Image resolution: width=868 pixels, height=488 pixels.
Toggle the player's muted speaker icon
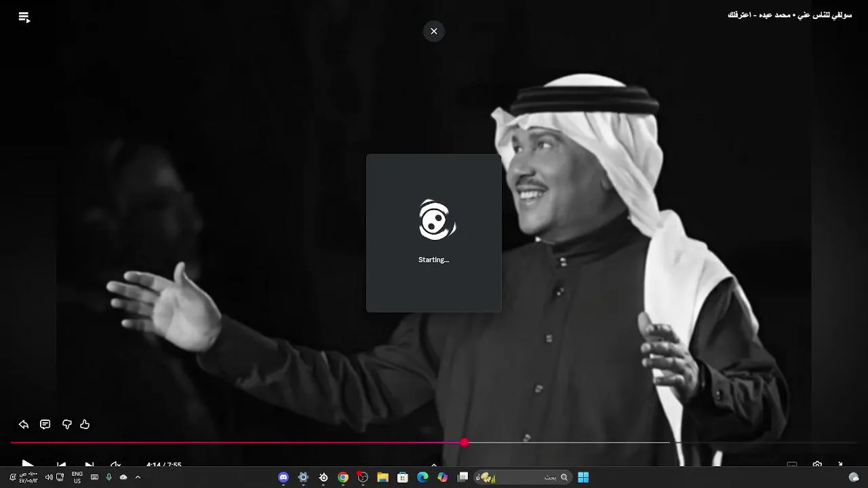[116, 465]
